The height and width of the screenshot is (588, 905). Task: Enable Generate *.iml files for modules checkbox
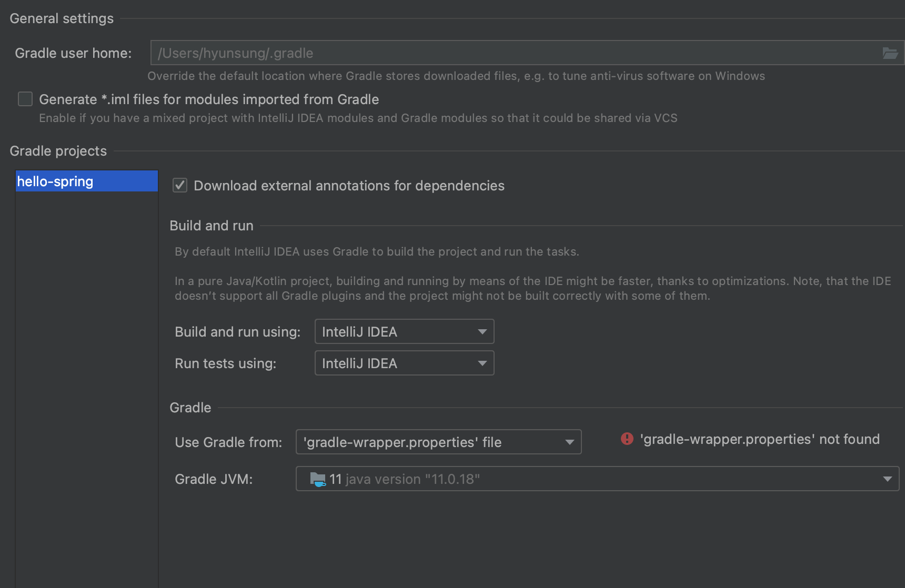[25, 99]
